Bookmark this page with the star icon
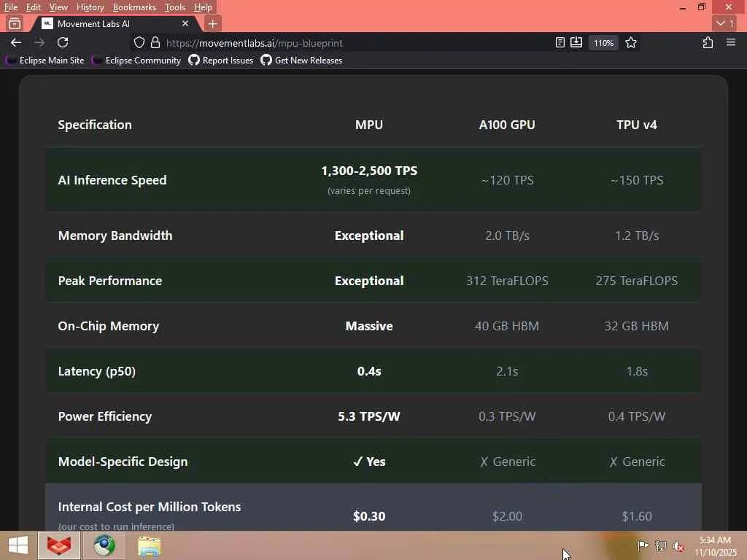 (631, 43)
